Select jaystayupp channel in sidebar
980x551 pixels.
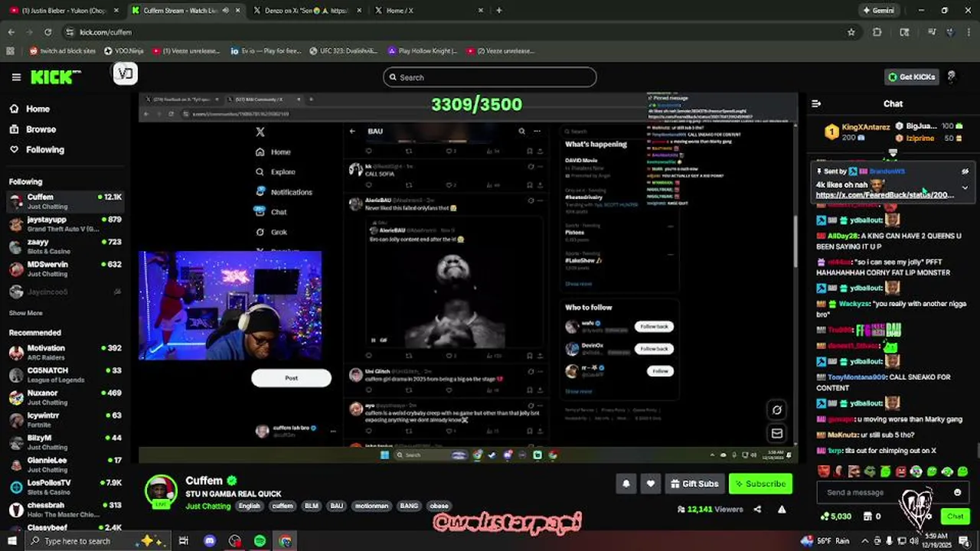(x=65, y=224)
